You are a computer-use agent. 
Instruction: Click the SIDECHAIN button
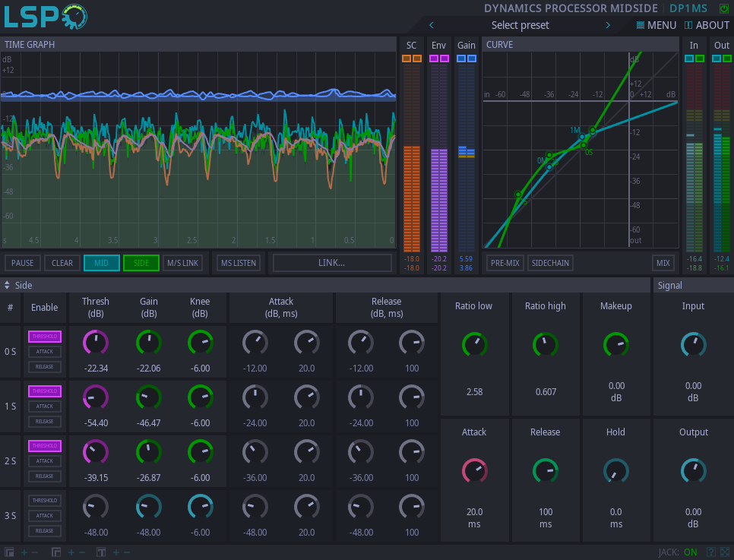pyautogui.click(x=550, y=263)
